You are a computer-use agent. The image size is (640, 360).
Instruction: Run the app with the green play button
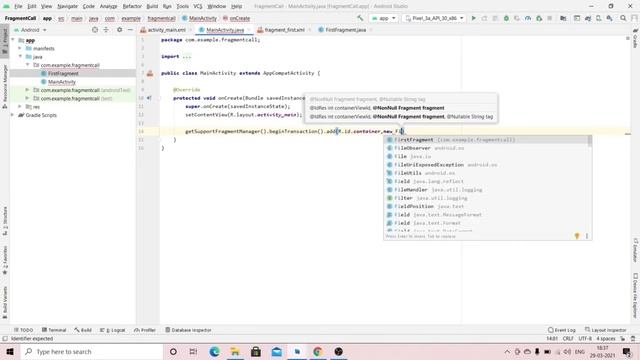coord(473,18)
